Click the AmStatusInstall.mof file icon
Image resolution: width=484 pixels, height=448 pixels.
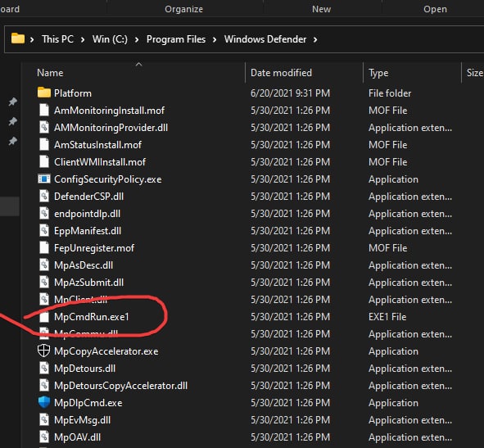(44, 144)
